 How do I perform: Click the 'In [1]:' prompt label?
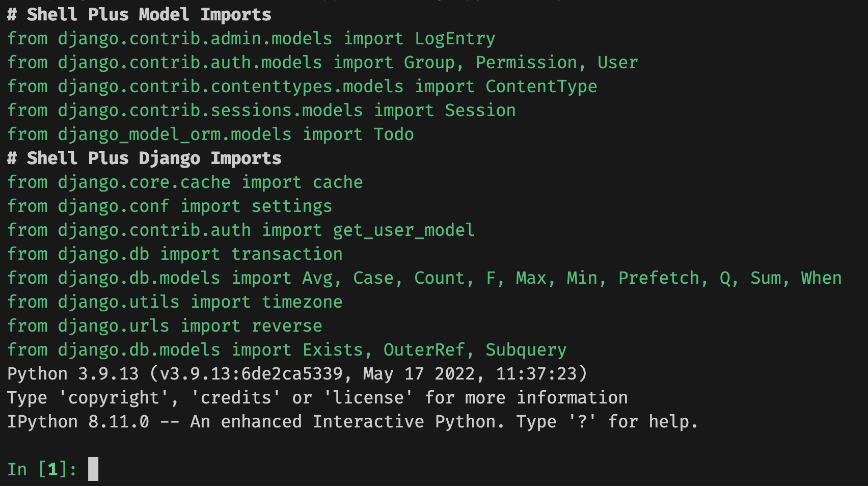(42, 469)
